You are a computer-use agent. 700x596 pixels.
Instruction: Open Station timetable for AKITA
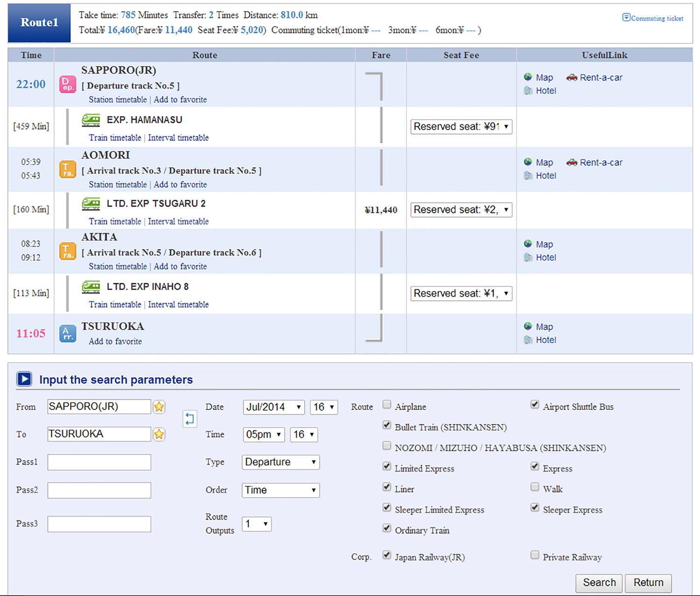118,267
